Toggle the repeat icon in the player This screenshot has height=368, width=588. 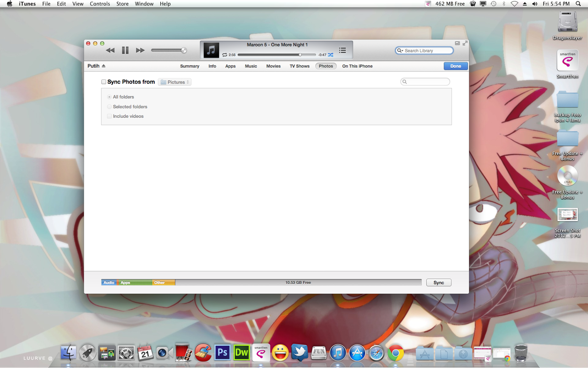click(x=225, y=55)
